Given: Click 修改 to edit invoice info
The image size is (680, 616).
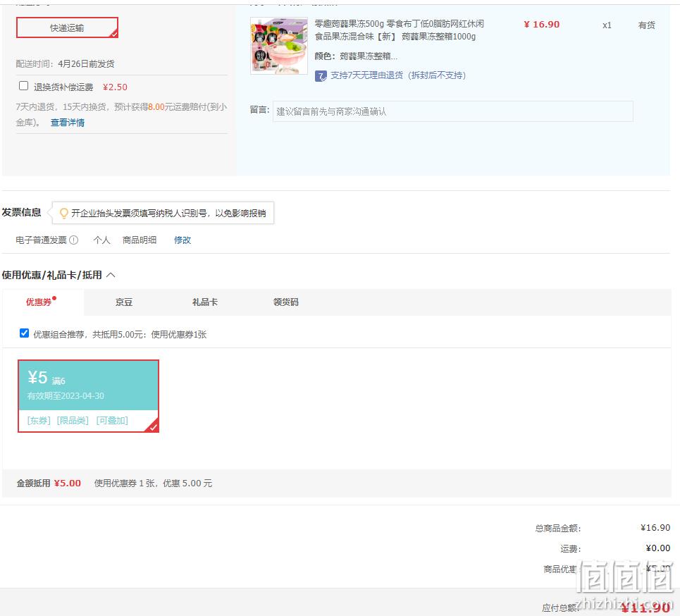Looking at the screenshot, I should click(183, 240).
